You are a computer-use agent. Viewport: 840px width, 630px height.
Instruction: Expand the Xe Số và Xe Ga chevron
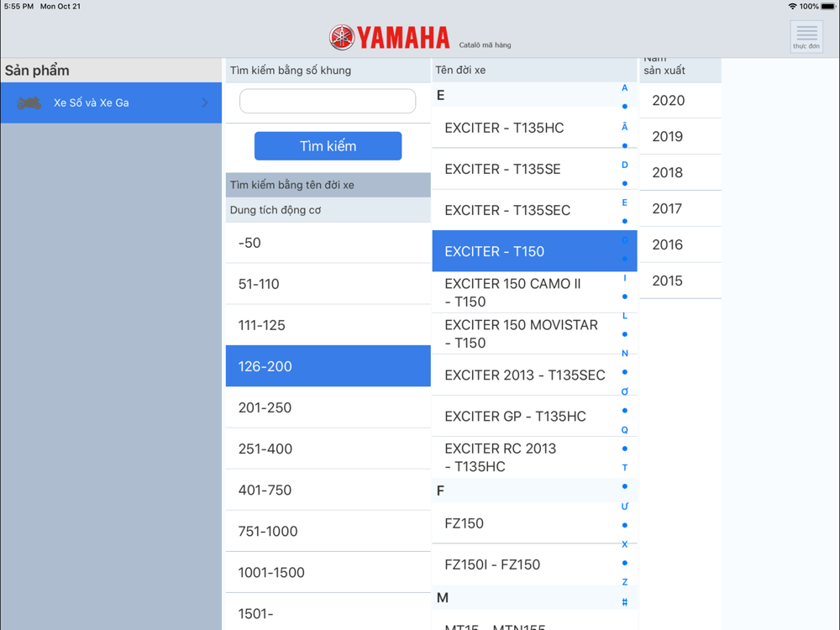204,103
